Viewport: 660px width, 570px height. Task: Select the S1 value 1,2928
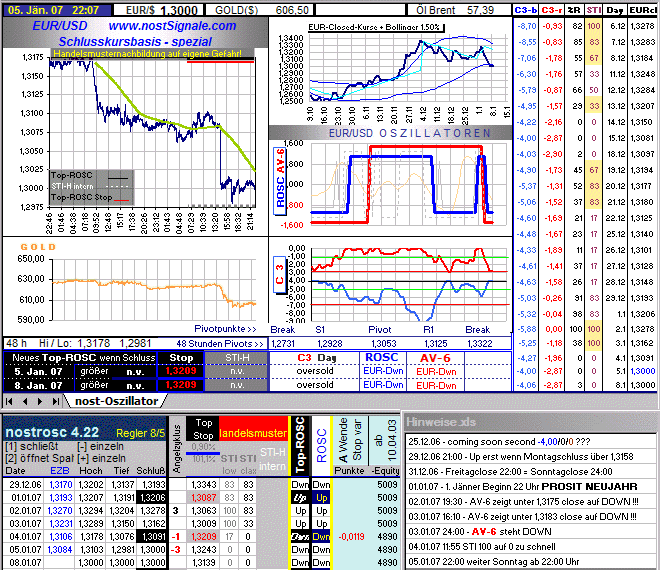coord(330,344)
